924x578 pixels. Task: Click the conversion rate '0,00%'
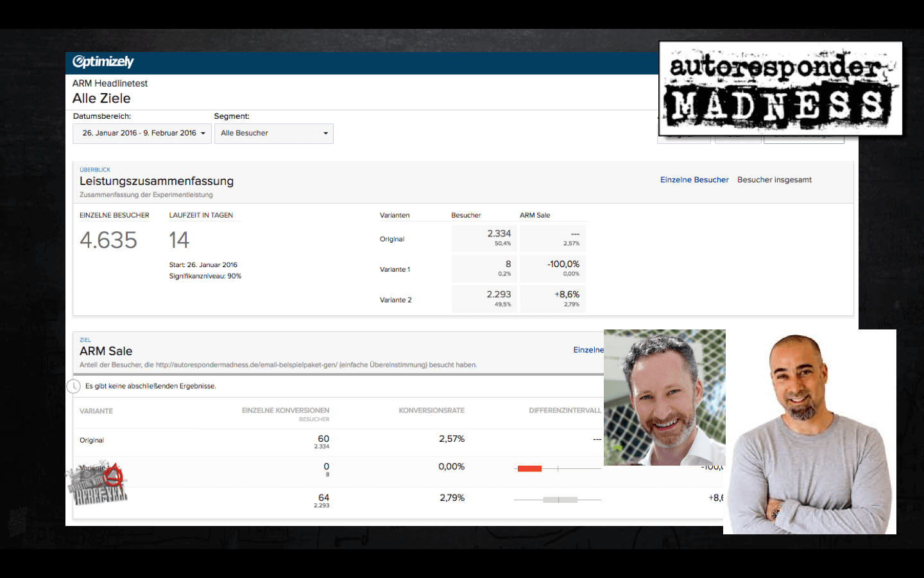[x=452, y=466]
